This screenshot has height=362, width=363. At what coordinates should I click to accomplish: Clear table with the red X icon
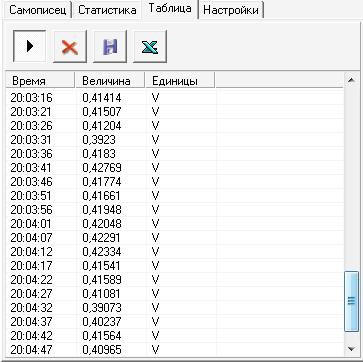70,46
